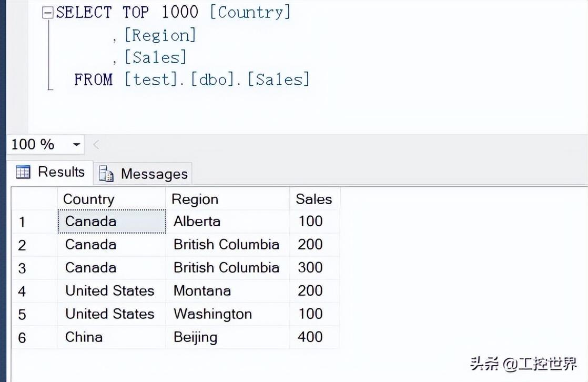Select the Sales column header
Screen dimensions: 588x382
(x=313, y=199)
